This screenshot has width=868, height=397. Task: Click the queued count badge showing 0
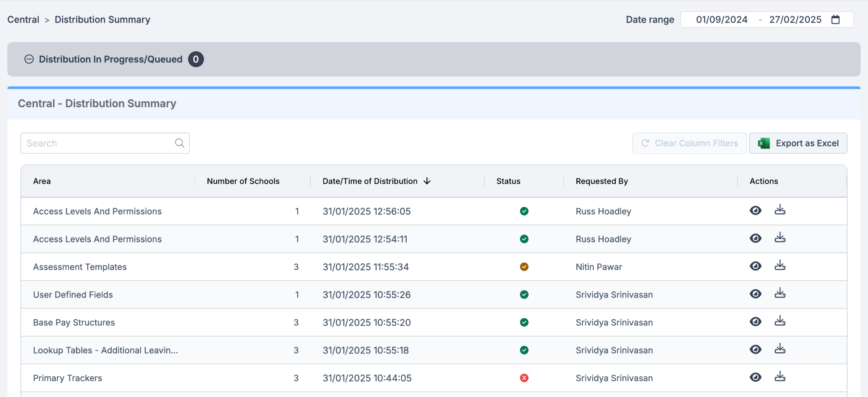click(196, 60)
